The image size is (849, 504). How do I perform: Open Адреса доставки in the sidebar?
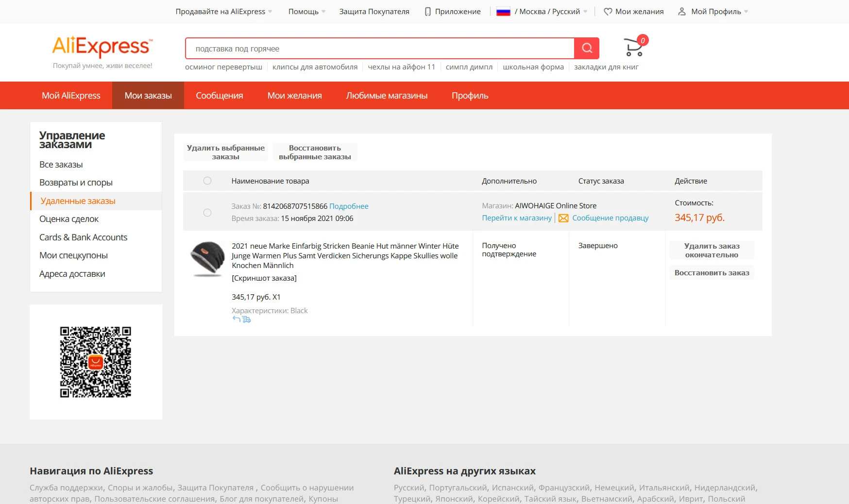click(x=72, y=274)
